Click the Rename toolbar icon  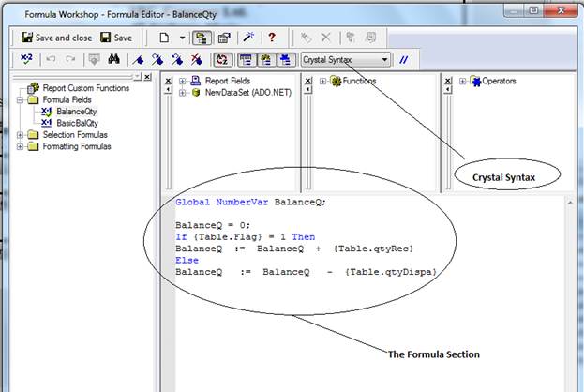306,38
